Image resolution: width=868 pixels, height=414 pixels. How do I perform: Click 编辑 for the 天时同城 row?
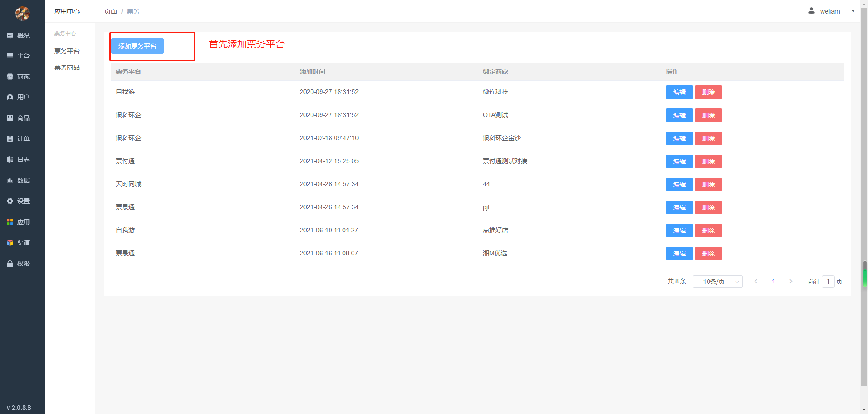pos(679,184)
